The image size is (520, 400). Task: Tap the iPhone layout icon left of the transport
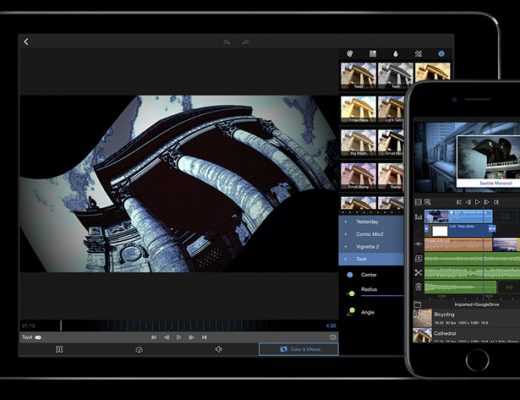[x=418, y=202]
